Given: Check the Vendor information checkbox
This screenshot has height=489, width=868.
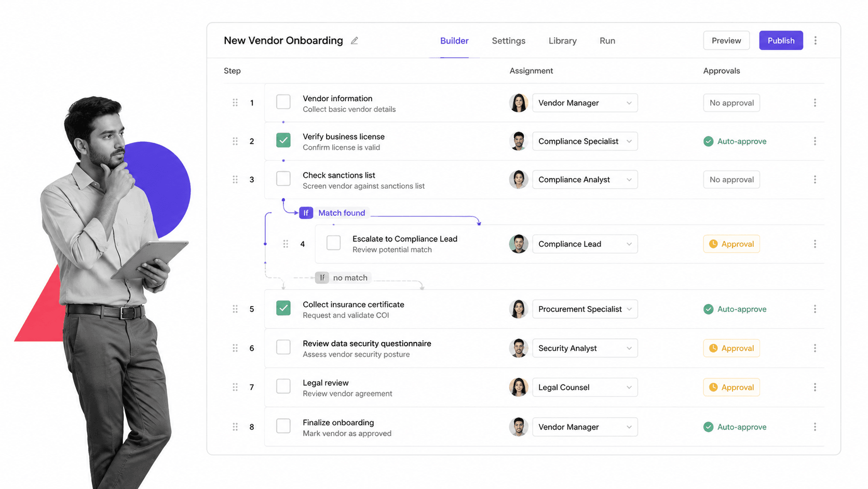Looking at the screenshot, I should 283,102.
